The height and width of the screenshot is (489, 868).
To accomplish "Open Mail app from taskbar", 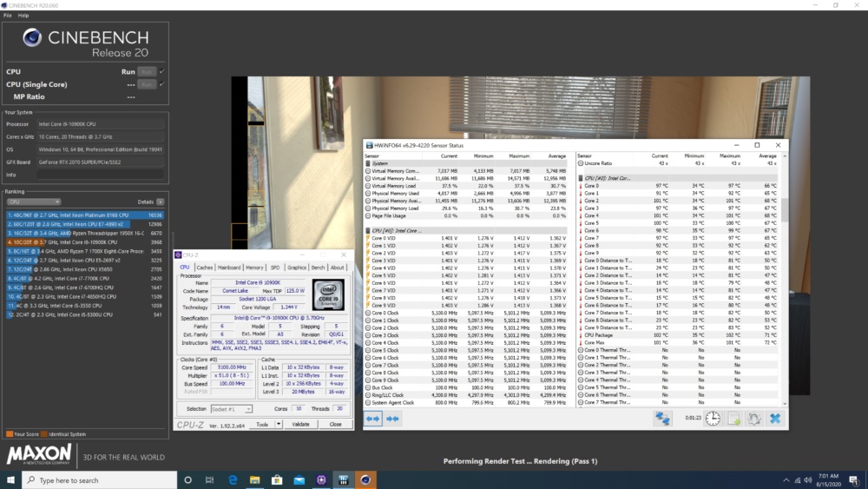I will (x=299, y=480).
